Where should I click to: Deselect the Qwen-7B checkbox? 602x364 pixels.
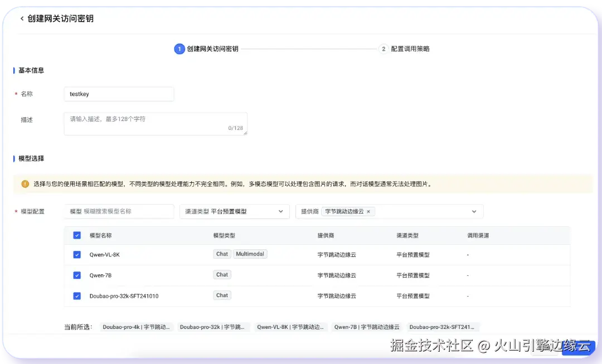[x=76, y=275]
